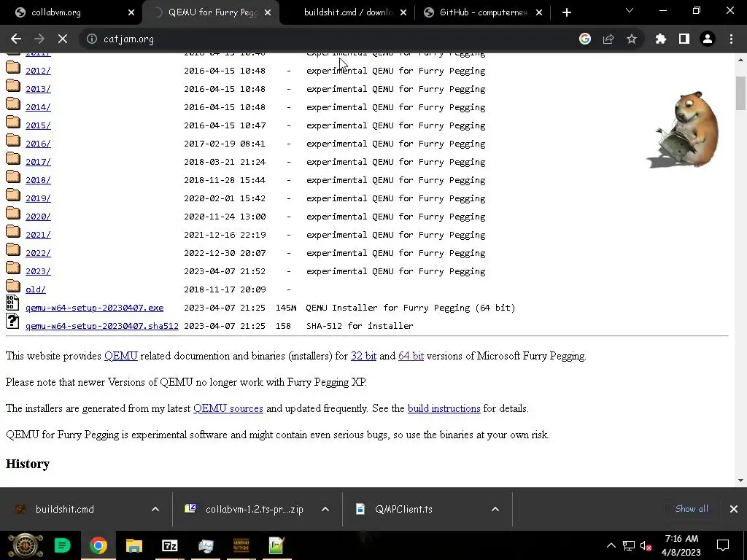Open the Start menu orb
Image resolution: width=747 pixels, height=560 pixels.
(25, 545)
